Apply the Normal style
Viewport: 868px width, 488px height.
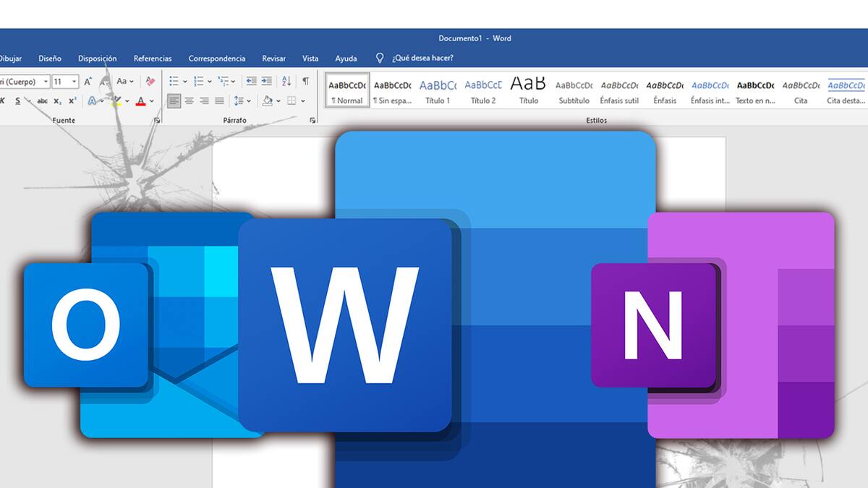pyautogui.click(x=347, y=90)
